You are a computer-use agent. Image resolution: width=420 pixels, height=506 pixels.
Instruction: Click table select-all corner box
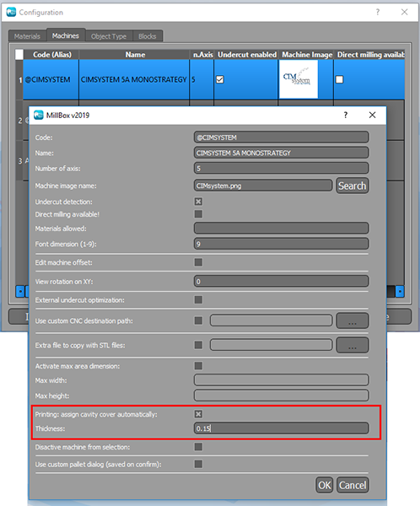coord(19,54)
